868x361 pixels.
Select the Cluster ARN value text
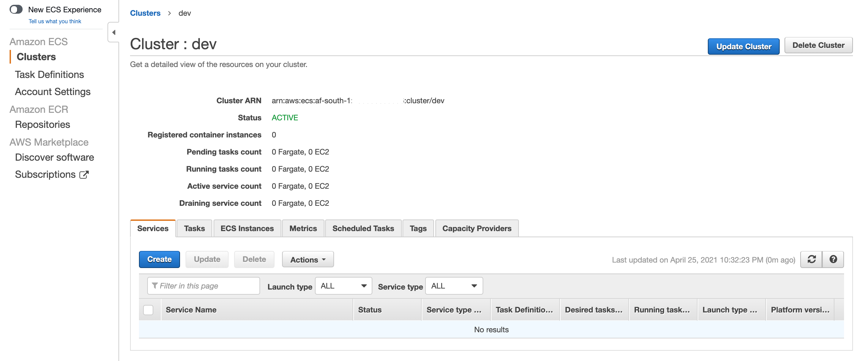[358, 101]
